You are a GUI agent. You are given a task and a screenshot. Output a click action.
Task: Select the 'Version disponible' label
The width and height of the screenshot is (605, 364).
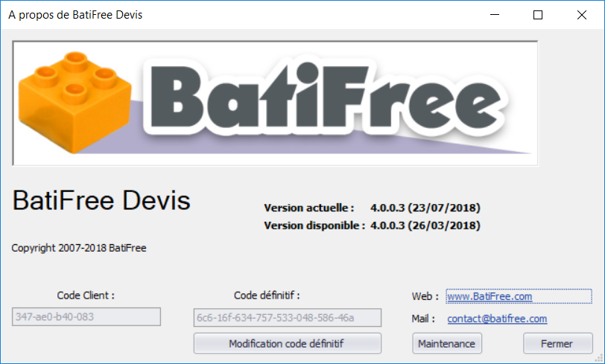click(x=314, y=225)
